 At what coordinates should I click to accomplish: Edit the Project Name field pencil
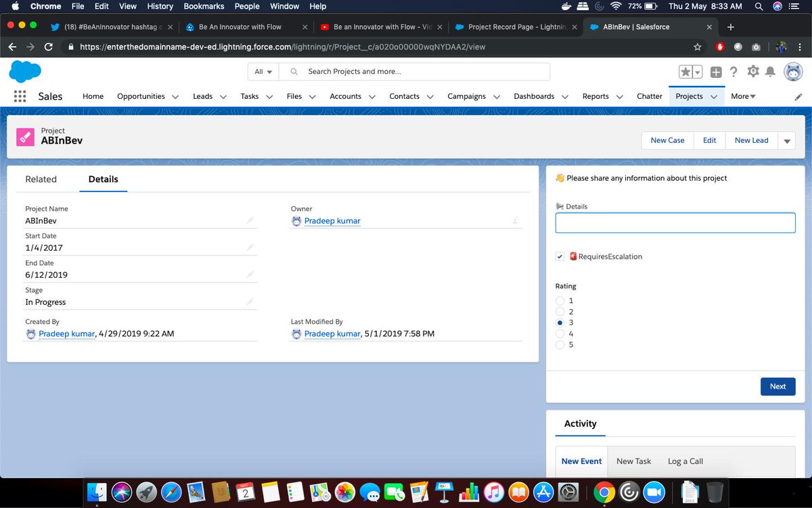[250, 220]
